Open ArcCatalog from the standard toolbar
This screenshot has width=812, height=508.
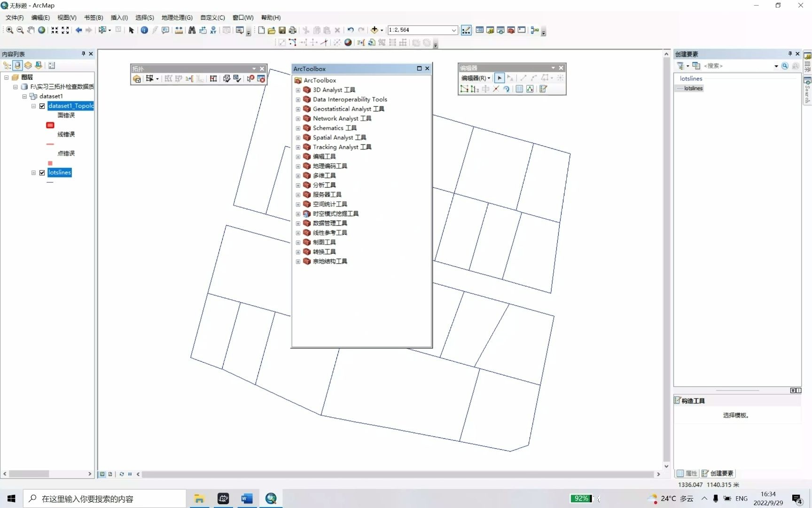pyautogui.click(x=490, y=30)
